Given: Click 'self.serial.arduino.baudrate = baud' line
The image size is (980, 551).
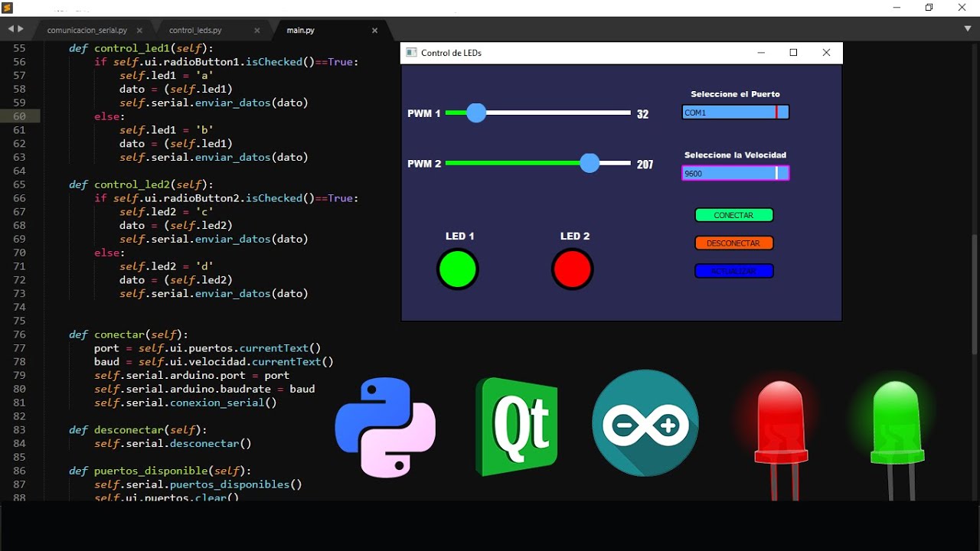Looking at the screenshot, I should (204, 390).
